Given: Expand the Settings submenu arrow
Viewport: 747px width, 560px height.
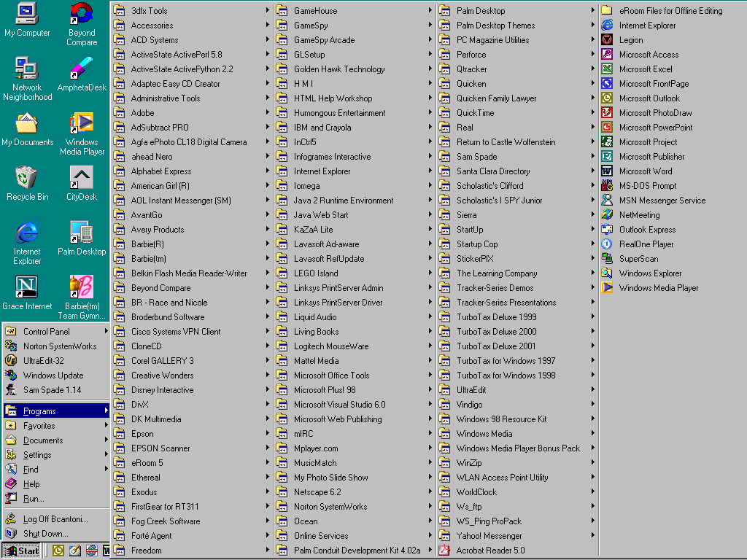Looking at the screenshot, I should click(106, 454).
